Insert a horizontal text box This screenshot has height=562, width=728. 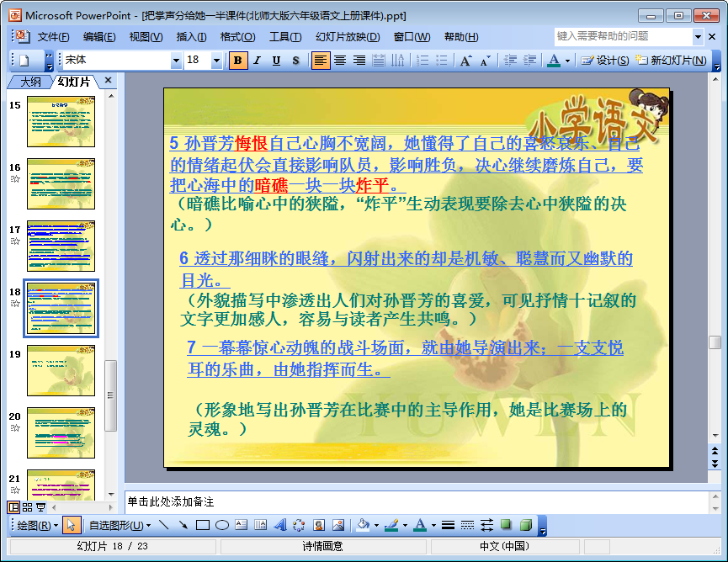click(x=242, y=525)
